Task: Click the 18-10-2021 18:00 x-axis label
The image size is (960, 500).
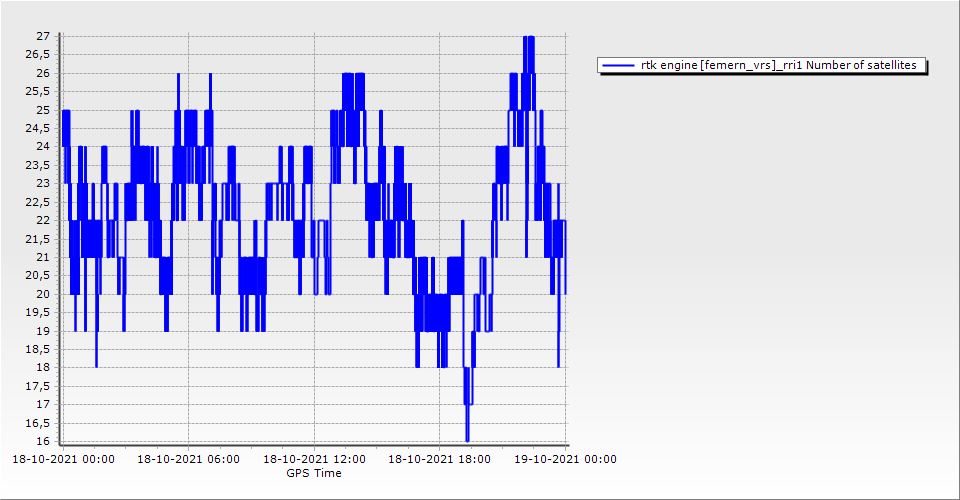Action: tap(439, 460)
